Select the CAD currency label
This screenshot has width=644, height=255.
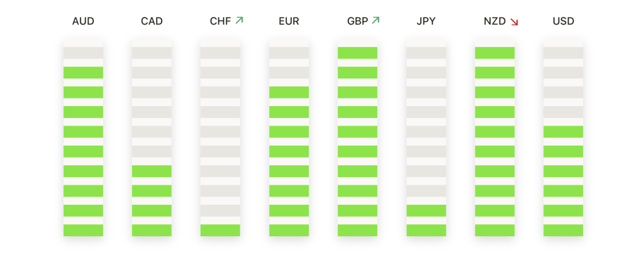(x=152, y=21)
